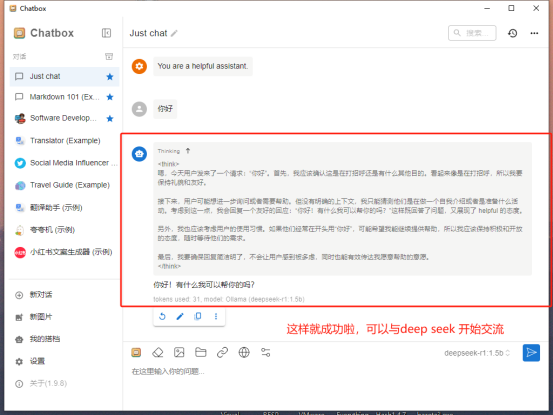Open the Just chat conversation
This screenshot has width=553, height=415.
(x=65, y=77)
